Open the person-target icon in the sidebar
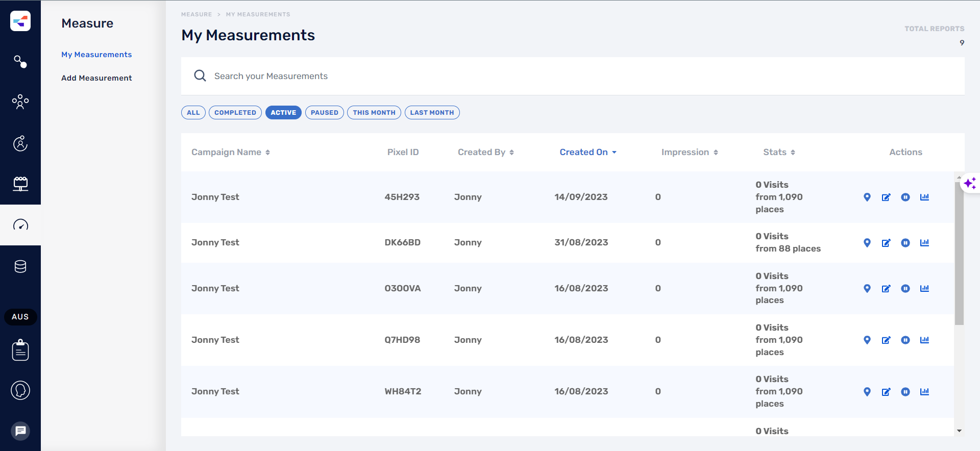The height and width of the screenshot is (451, 980). click(20, 143)
